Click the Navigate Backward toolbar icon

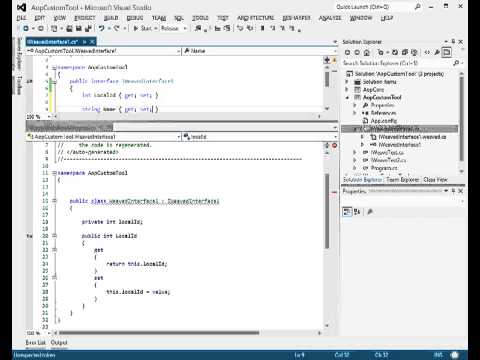[26, 29]
